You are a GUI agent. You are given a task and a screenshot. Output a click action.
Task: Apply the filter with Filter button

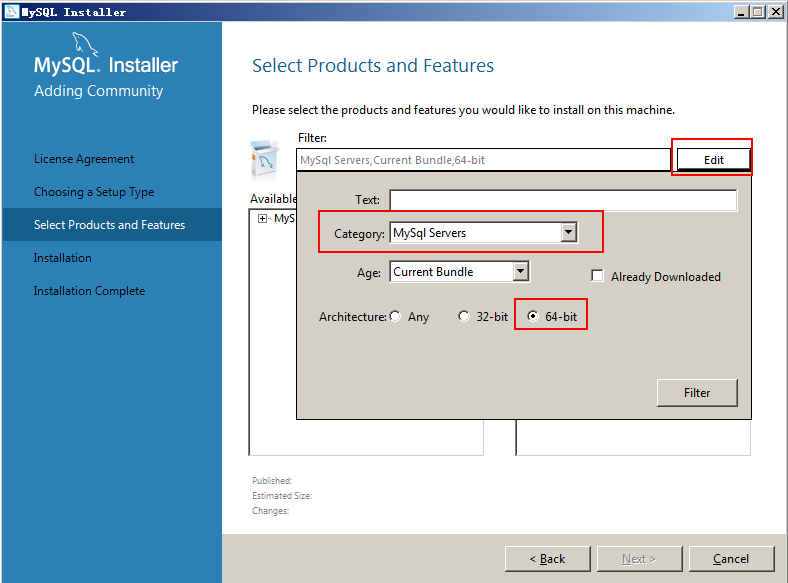click(697, 393)
